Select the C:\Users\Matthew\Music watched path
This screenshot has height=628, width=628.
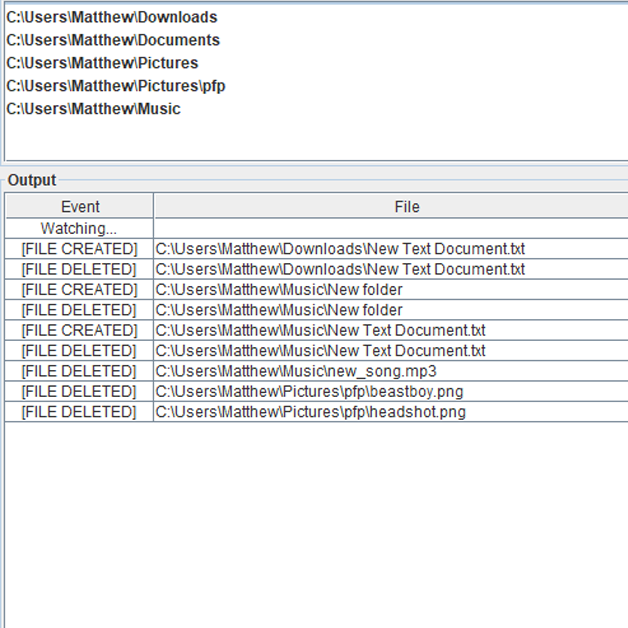pyautogui.click(x=94, y=109)
